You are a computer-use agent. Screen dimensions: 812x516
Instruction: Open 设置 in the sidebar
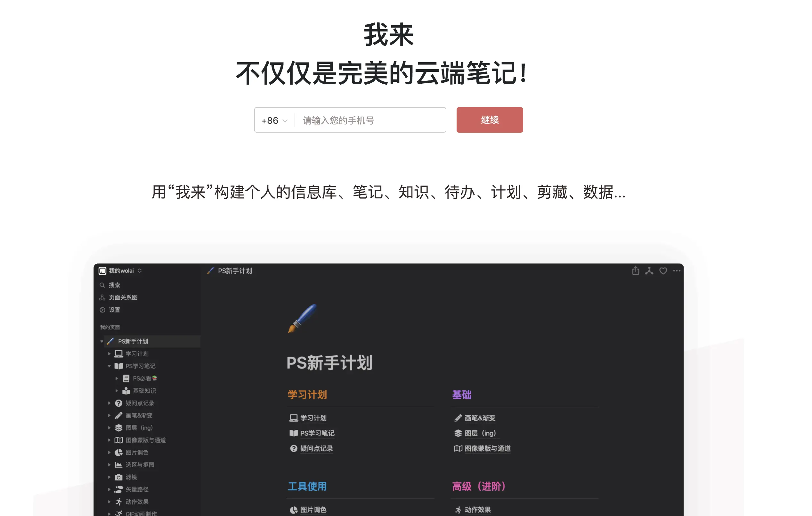pyautogui.click(x=114, y=310)
